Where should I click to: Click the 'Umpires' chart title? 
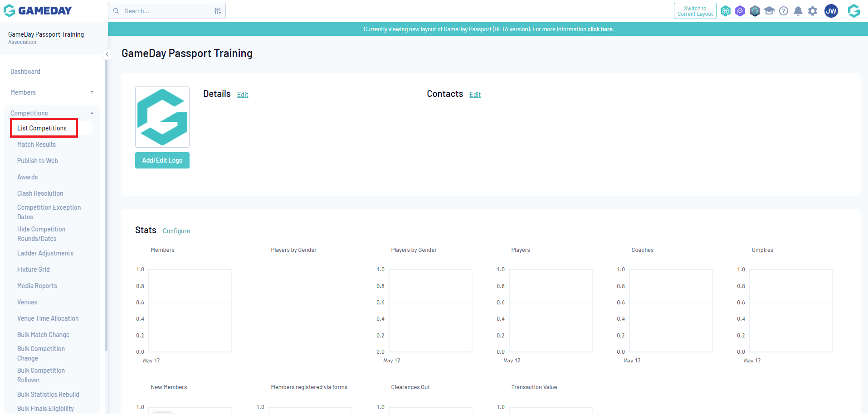tap(762, 250)
